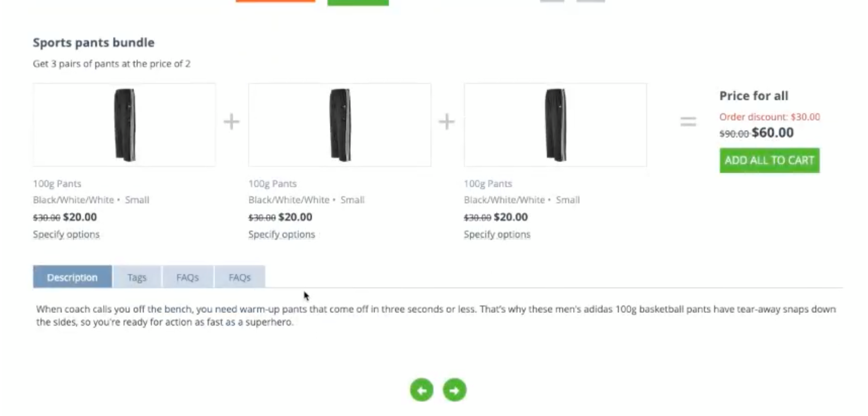Click the first 100g Pants product name
The width and height of the screenshot is (868, 416).
click(57, 184)
